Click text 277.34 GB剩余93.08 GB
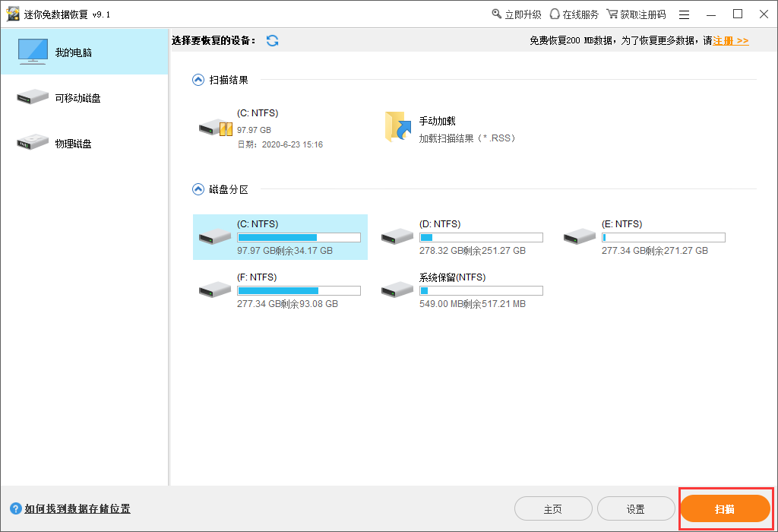 pos(287,304)
